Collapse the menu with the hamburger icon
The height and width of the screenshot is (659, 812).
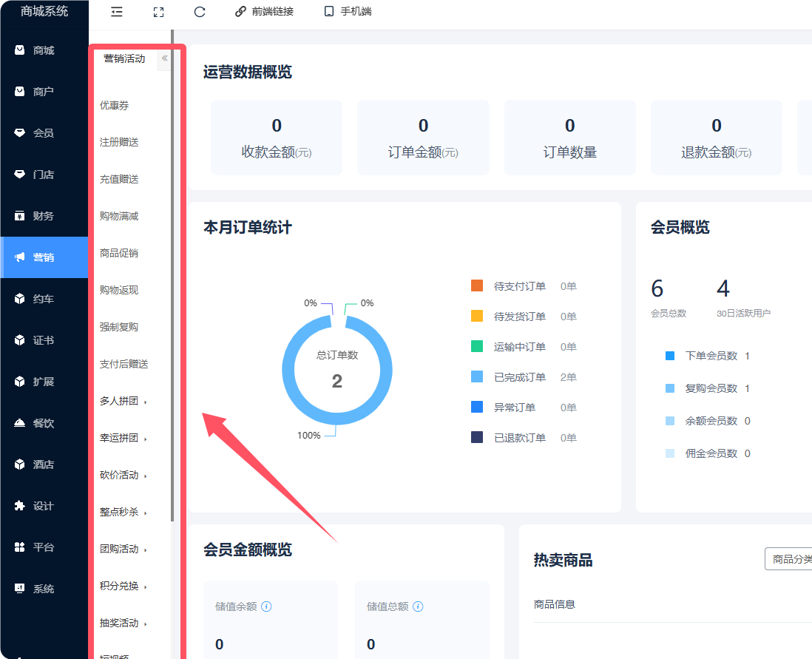pyautogui.click(x=116, y=12)
